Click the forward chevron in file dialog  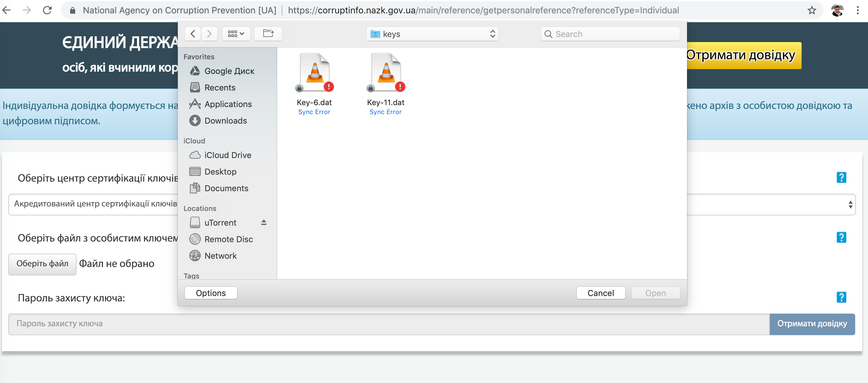pos(209,34)
